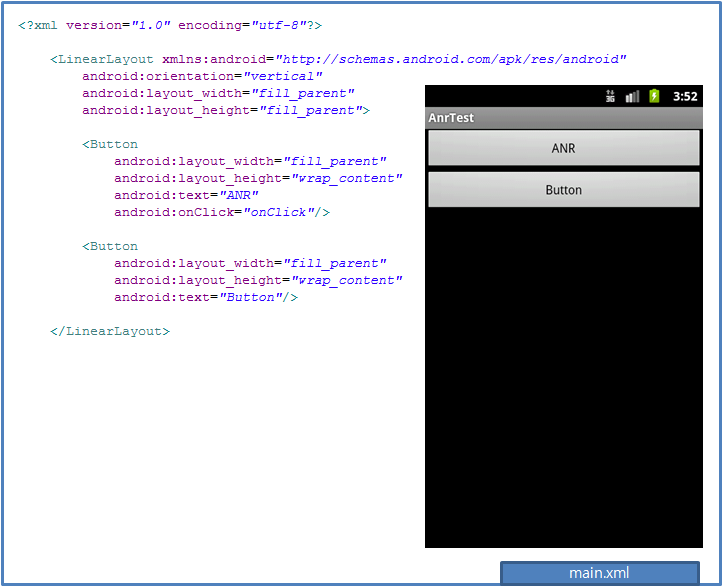Click first Button's layout_height="wrap_content" line

point(258,178)
